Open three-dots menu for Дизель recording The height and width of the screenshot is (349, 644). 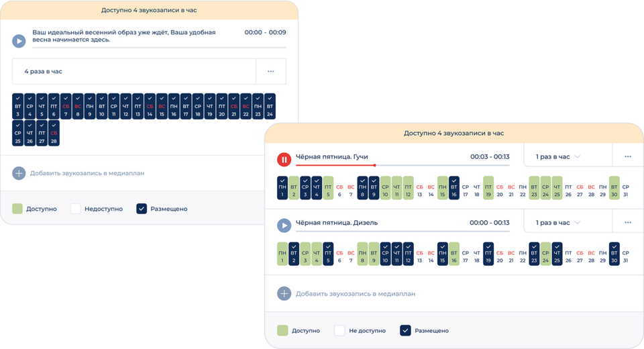627,222
